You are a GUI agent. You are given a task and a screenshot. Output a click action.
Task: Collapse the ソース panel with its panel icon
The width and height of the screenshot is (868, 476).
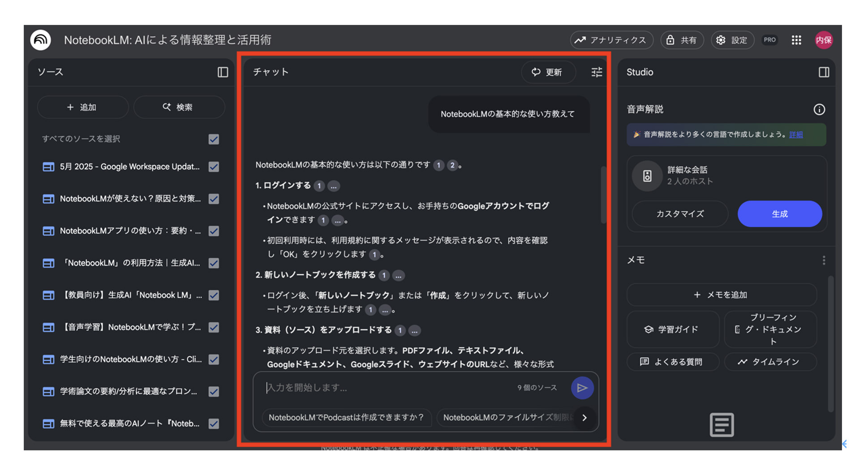pos(223,72)
